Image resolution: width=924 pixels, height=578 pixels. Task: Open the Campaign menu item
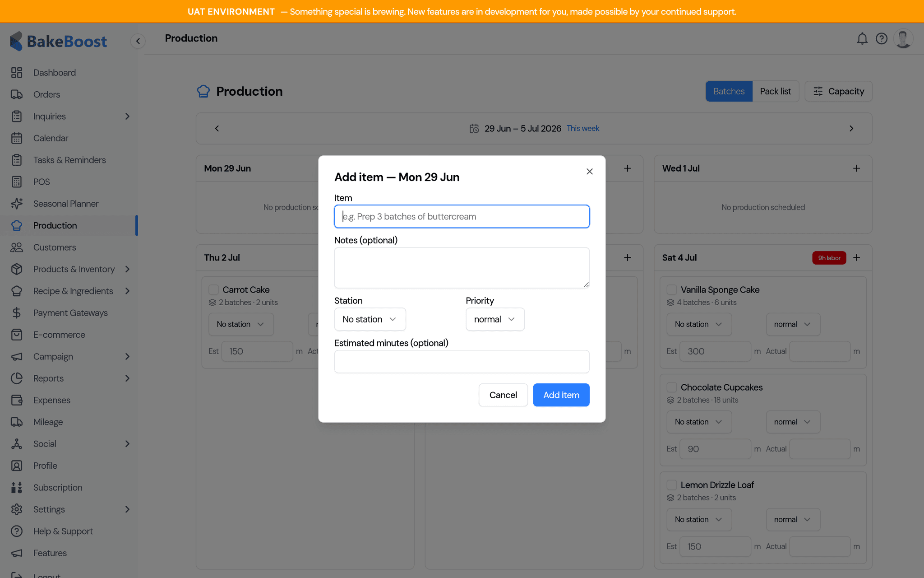coord(69,357)
